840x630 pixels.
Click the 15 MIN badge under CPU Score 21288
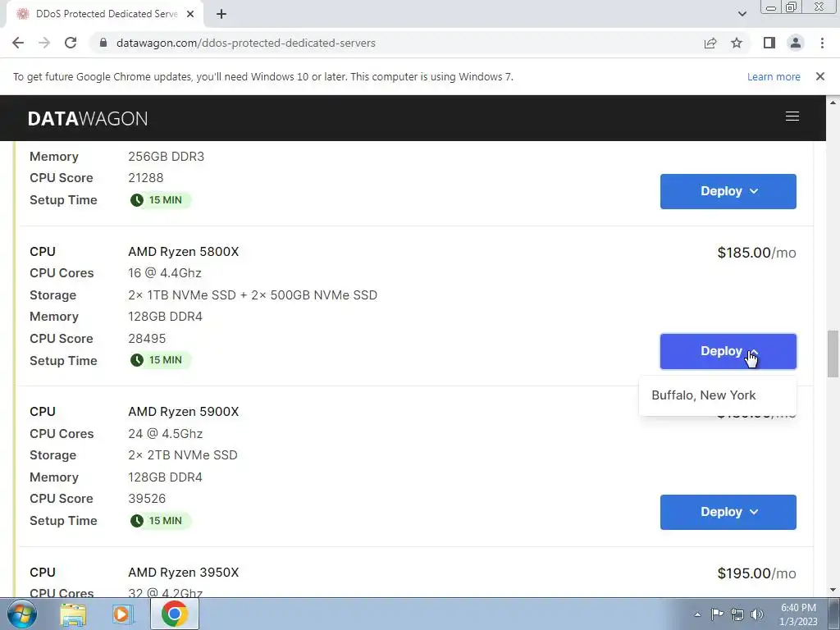160,200
